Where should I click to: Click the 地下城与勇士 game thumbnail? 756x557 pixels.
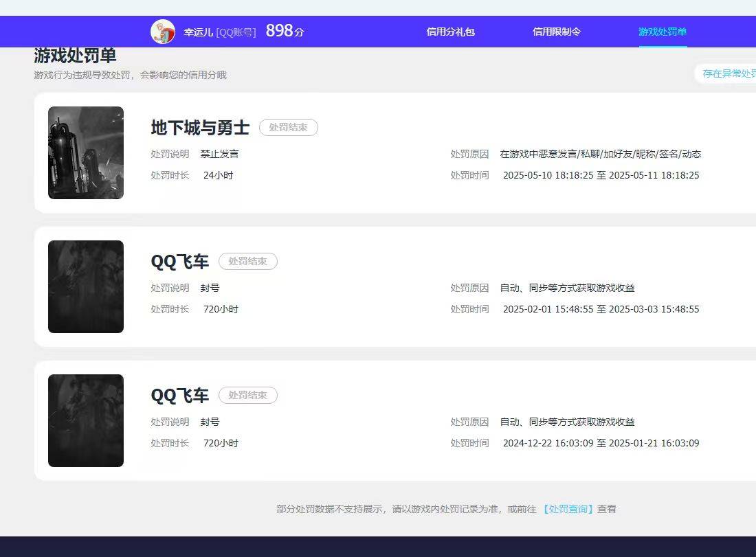(x=86, y=152)
